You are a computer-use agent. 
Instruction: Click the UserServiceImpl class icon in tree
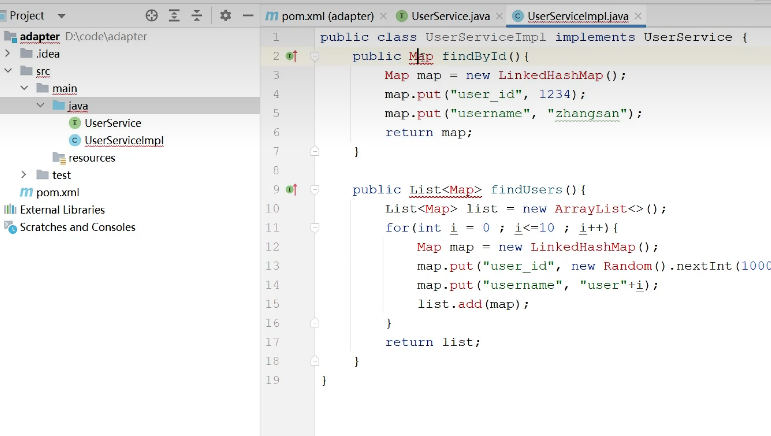pyautogui.click(x=75, y=140)
